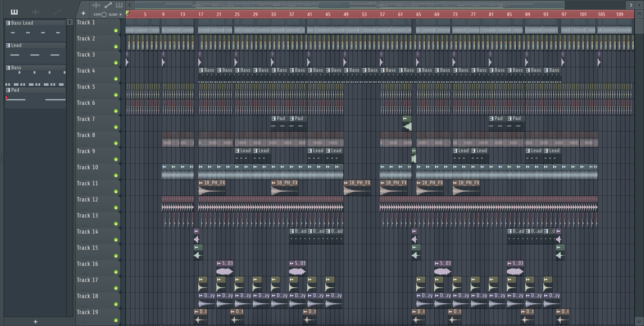
Task: Mute Track 7 with its green switch
Action: pyautogui.click(x=116, y=127)
